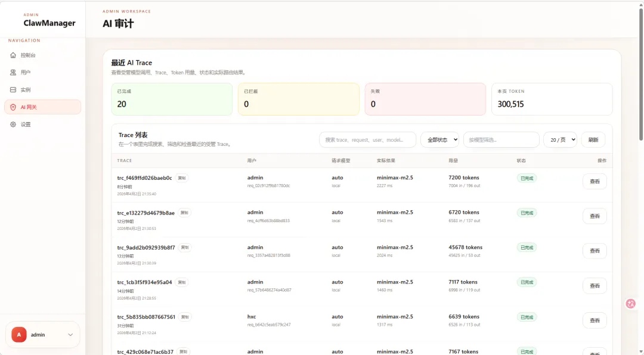Click 查看 for trace trc_e132279d4679b8ae
This screenshot has width=644, height=355.
pos(594,216)
